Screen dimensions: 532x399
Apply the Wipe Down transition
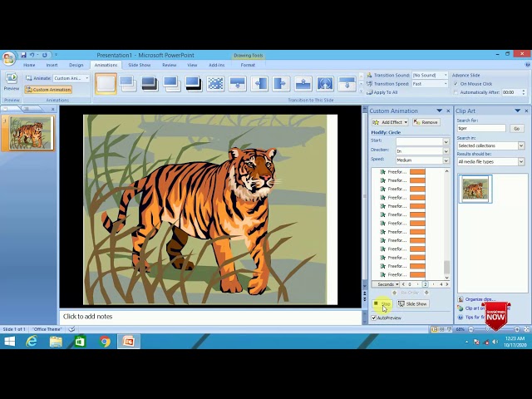(x=238, y=83)
